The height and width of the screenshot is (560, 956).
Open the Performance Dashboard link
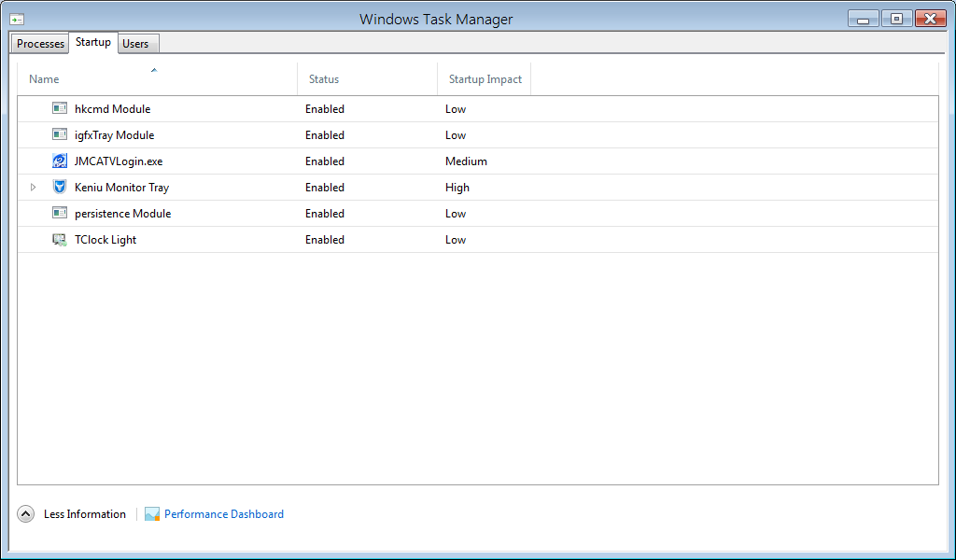[224, 514]
